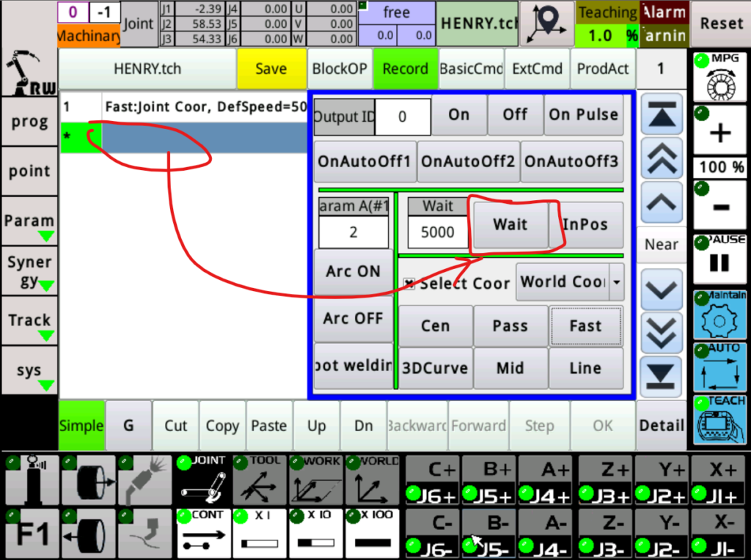
Task: Click the Wait time input field
Action: click(x=437, y=232)
